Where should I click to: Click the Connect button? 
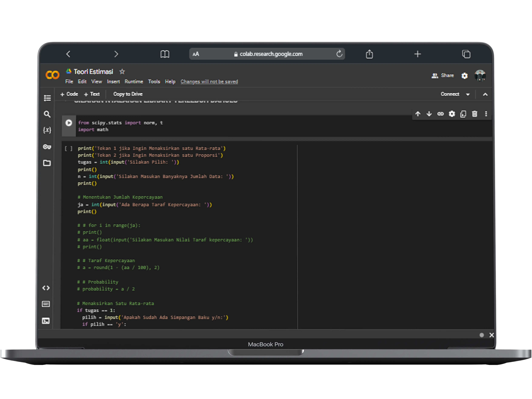coord(450,94)
